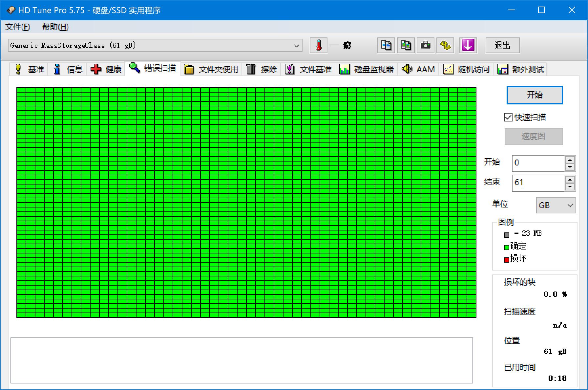Copy info to clipboard toolbar icon

[x=386, y=45]
